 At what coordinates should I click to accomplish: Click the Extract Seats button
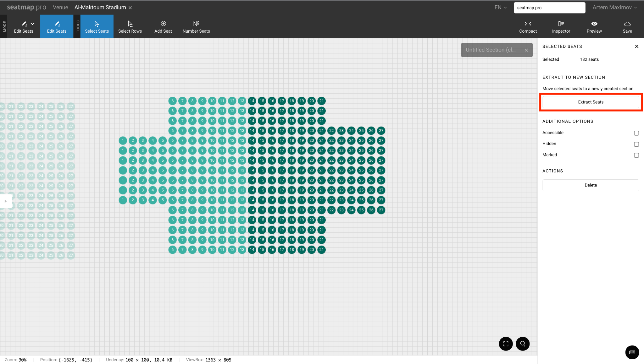tap(591, 102)
